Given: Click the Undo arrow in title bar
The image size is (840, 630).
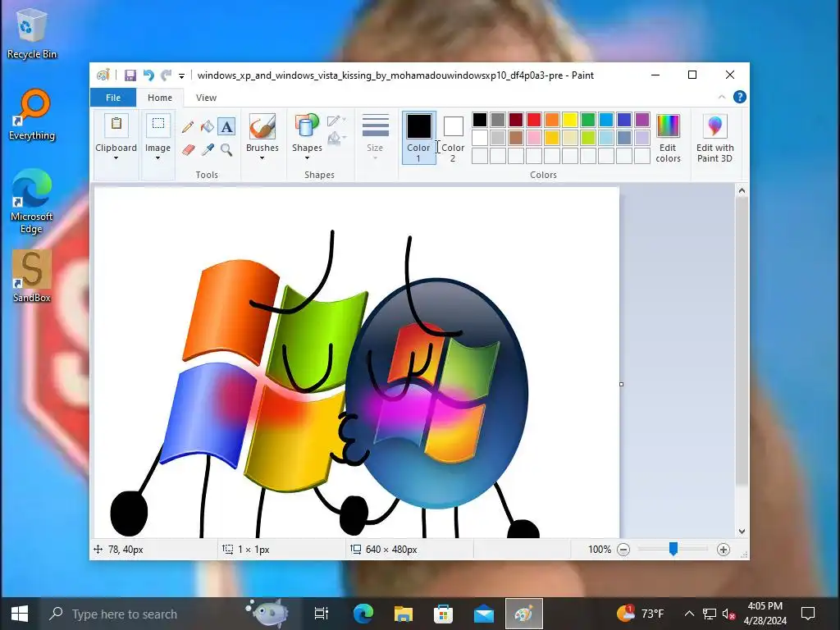Looking at the screenshot, I should point(148,75).
